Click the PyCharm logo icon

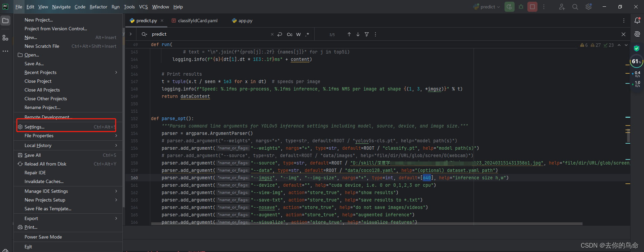[5, 7]
